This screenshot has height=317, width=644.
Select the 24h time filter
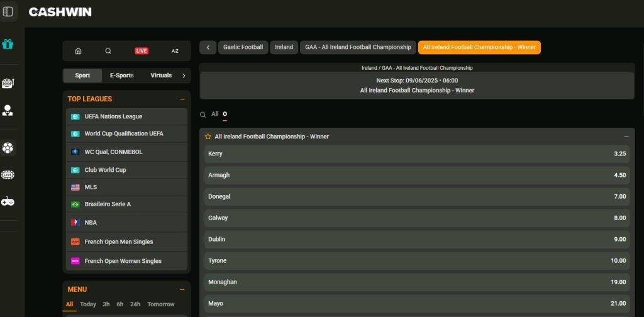(135, 304)
